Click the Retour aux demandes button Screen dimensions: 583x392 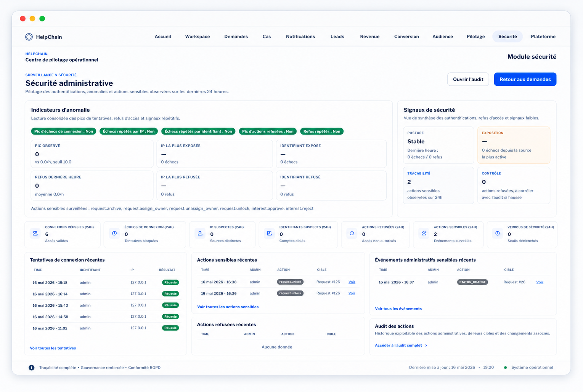525,79
